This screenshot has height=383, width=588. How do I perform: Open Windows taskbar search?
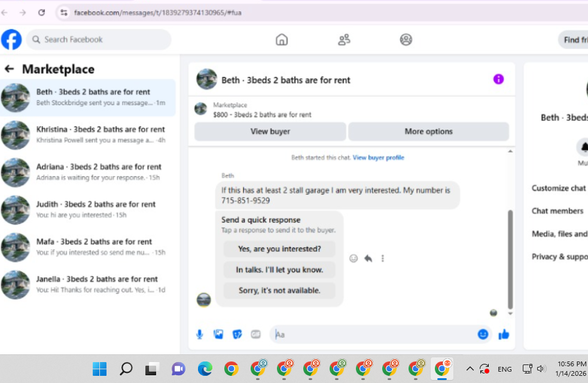point(126,369)
